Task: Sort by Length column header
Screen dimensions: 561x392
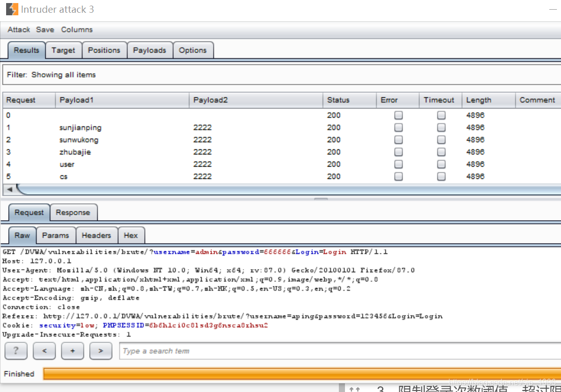Action: [489, 100]
